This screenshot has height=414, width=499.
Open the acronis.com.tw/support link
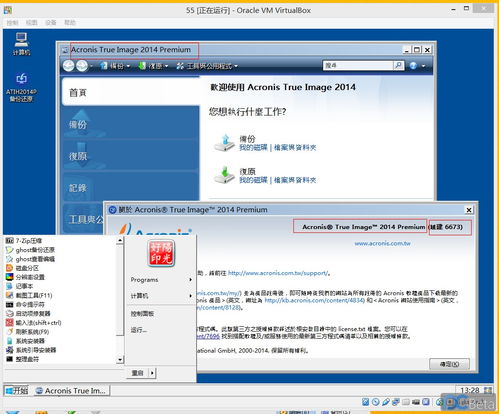(278, 273)
